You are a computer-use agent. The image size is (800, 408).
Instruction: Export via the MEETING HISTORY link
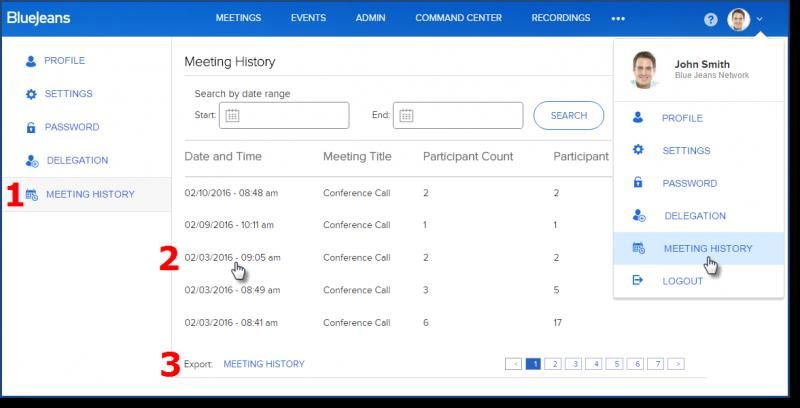coord(264,364)
